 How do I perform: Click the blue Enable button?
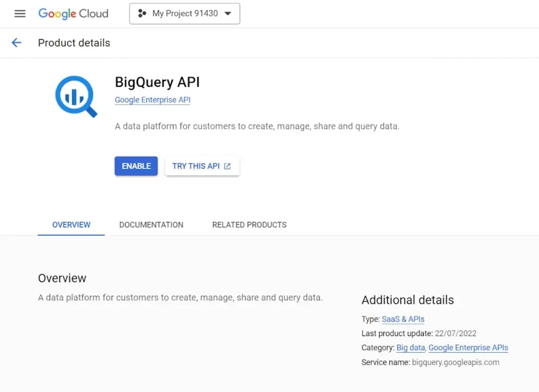(136, 166)
